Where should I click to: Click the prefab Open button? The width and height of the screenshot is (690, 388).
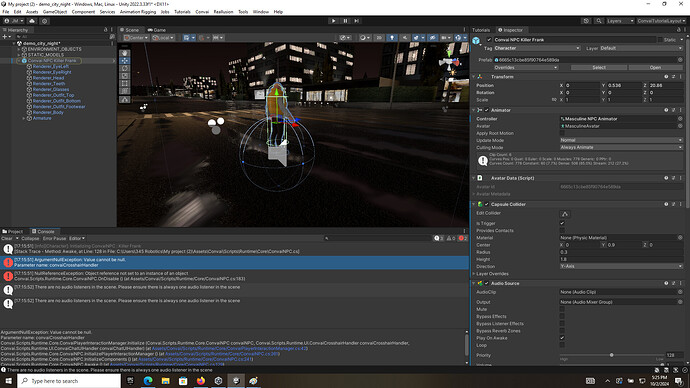tap(655, 67)
